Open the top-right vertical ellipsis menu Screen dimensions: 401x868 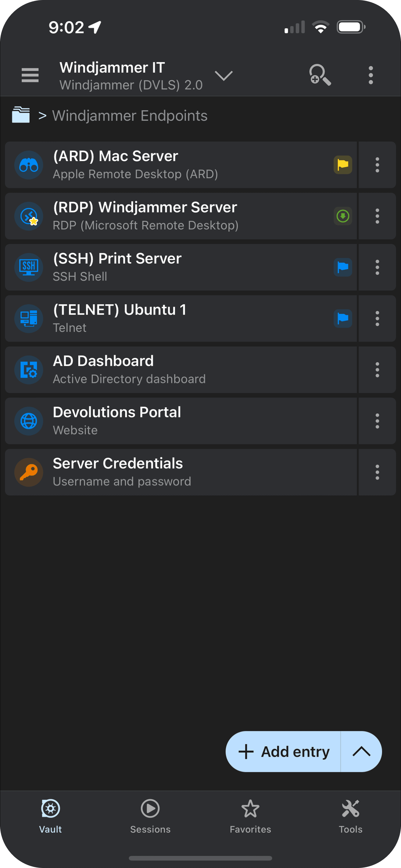370,75
